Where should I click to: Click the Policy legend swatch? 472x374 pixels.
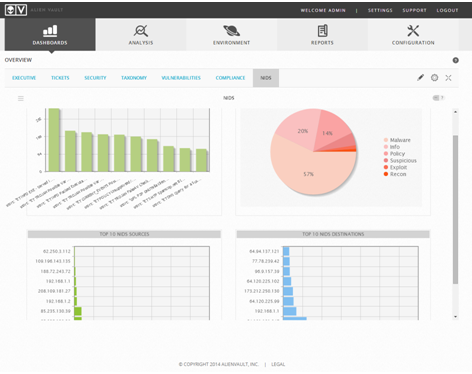tap(386, 154)
